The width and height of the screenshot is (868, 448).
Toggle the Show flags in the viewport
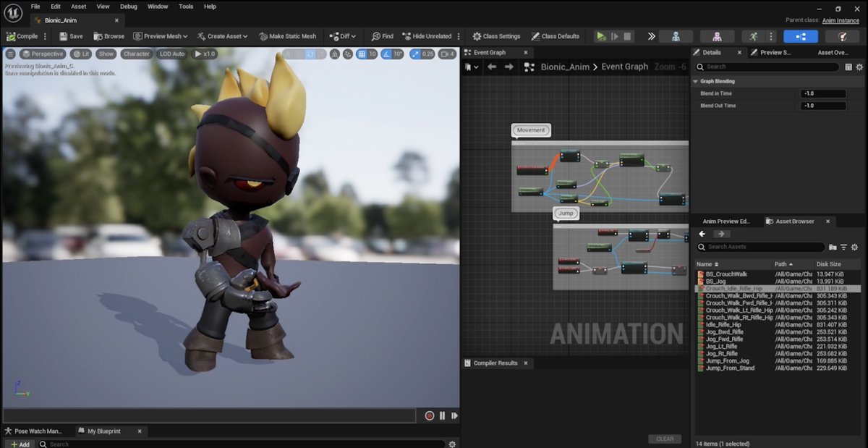106,53
